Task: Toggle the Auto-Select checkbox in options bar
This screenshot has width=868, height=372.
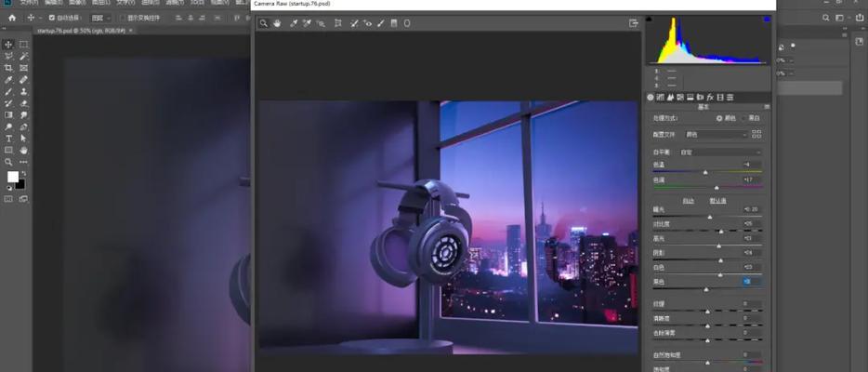Action: click(53, 18)
